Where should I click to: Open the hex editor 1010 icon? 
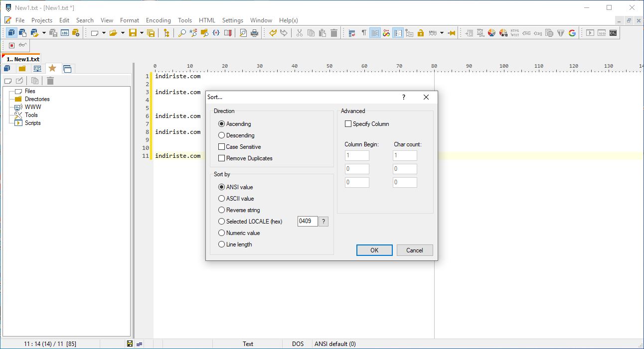tap(602, 33)
